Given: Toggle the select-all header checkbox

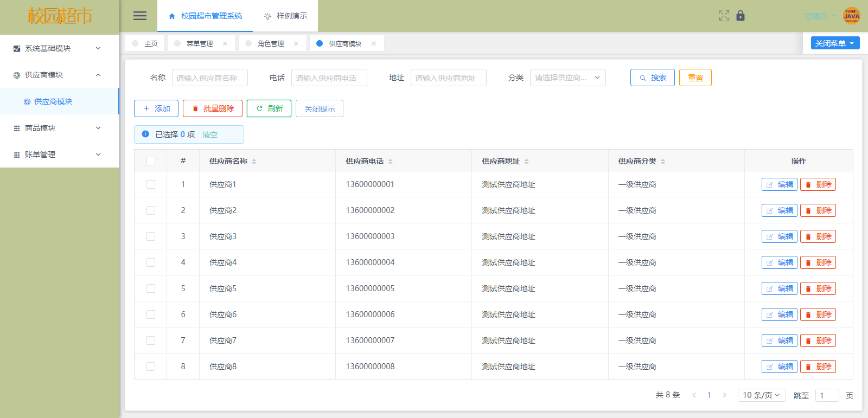Looking at the screenshot, I should 151,161.
